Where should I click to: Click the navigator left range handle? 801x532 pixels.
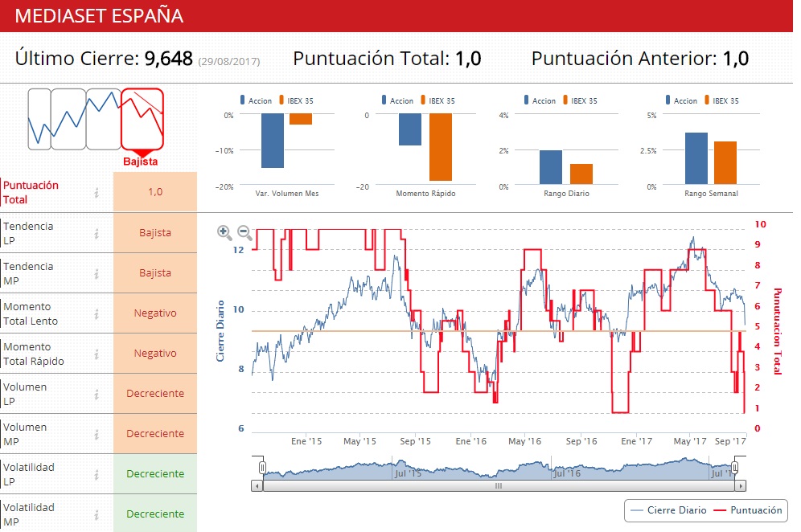coord(262,468)
